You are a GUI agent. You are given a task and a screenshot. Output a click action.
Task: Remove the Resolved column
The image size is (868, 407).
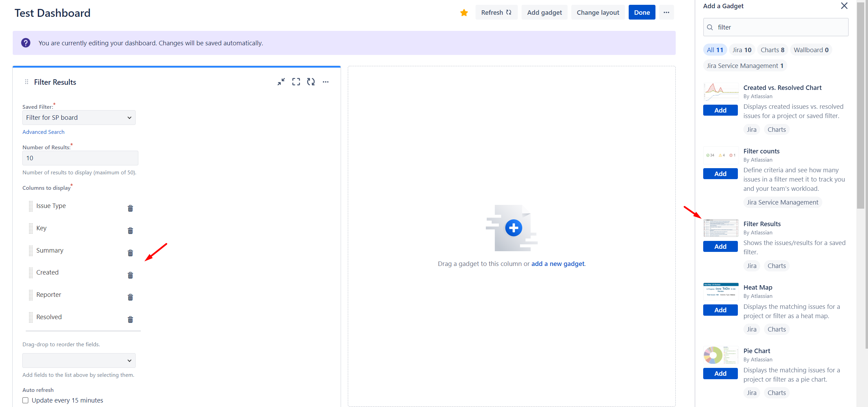(x=130, y=319)
